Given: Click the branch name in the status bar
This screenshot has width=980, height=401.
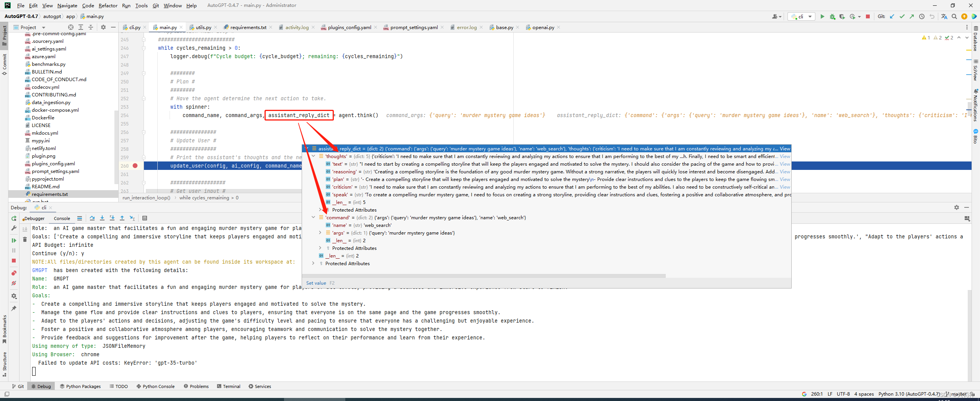Looking at the screenshot, I should [x=959, y=394].
